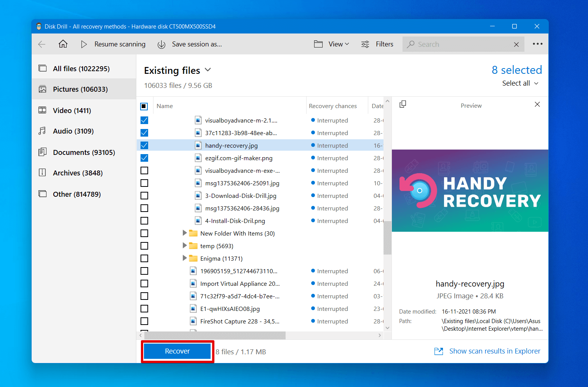Expand the temp (5693) folder
The width and height of the screenshot is (588, 387).
click(184, 245)
